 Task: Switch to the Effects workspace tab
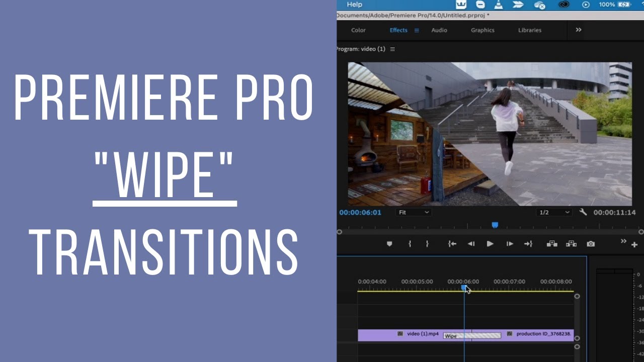pyautogui.click(x=398, y=30)
